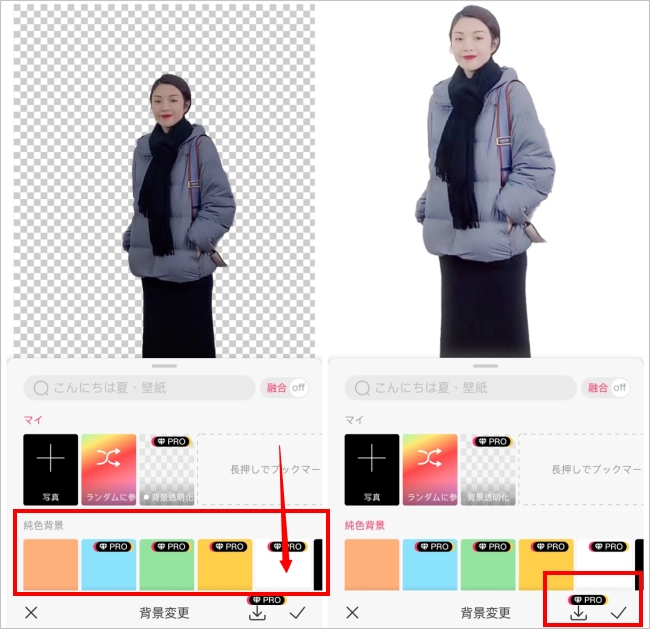
Task: Tap search magnifier icon in right panel
Action: click(x=362, y=389)
